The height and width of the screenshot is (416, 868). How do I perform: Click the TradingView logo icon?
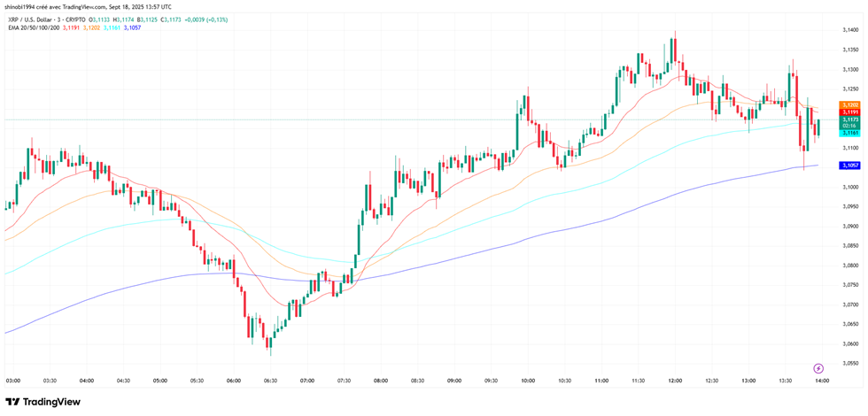[x=14, y=402]
